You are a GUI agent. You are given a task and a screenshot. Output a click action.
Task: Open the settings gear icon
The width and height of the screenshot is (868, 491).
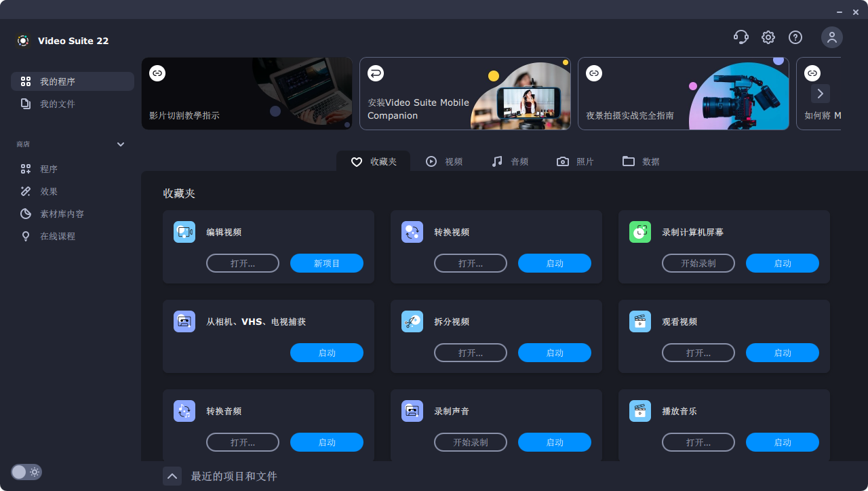point(768,37)
